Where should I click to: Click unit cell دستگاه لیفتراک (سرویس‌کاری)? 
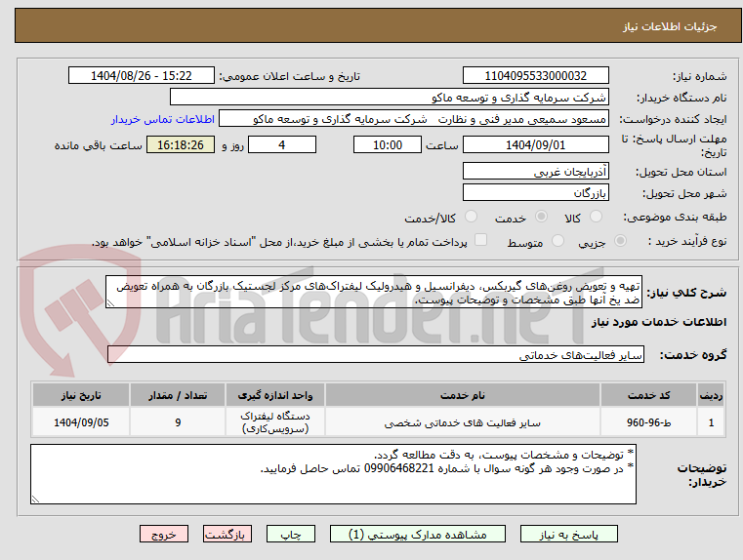pyautogui.click(x=274, y=422)
